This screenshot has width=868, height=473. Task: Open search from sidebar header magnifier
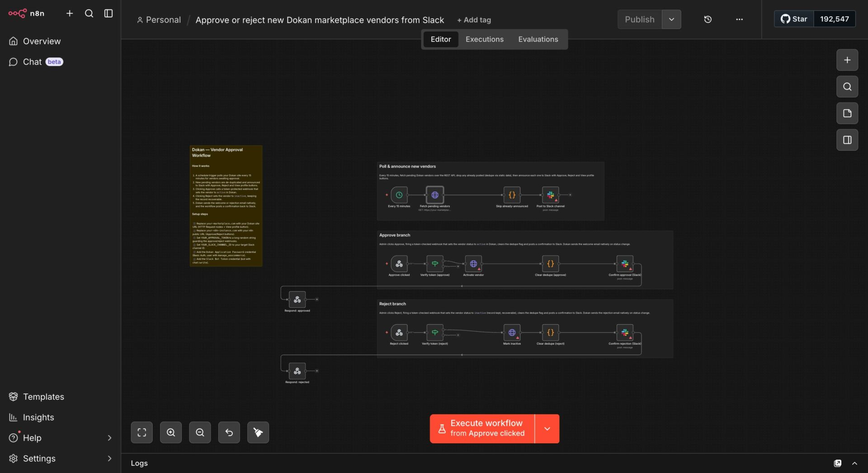(89, 14)
